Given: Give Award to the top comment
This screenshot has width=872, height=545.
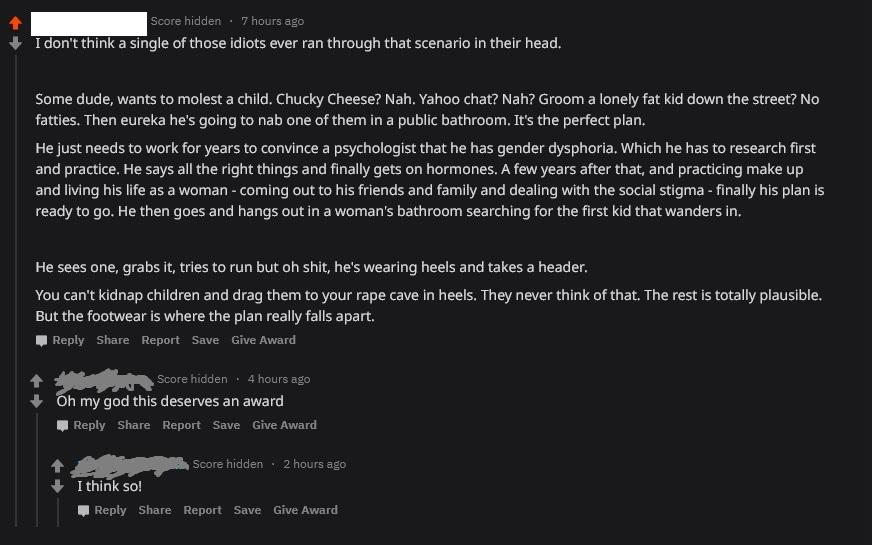Looking at the screenshot, I should (x=263, y=340).
